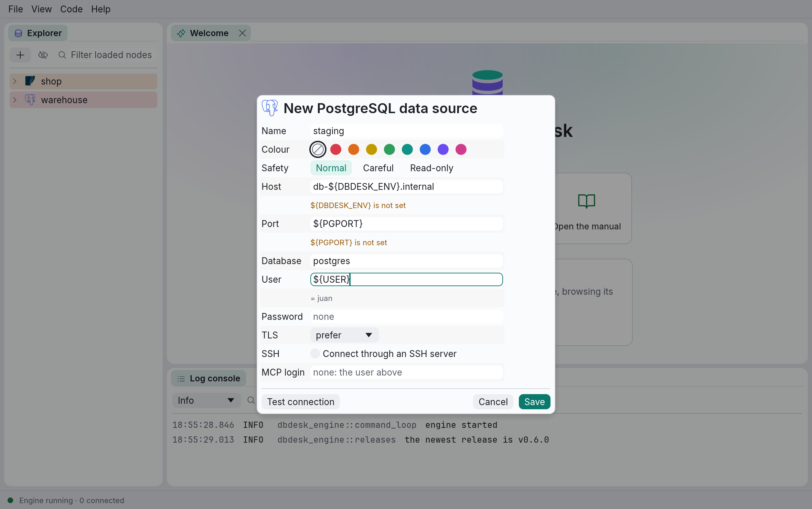Expand the shop tree node
812x509 pixels.
[x=15, y=81]
